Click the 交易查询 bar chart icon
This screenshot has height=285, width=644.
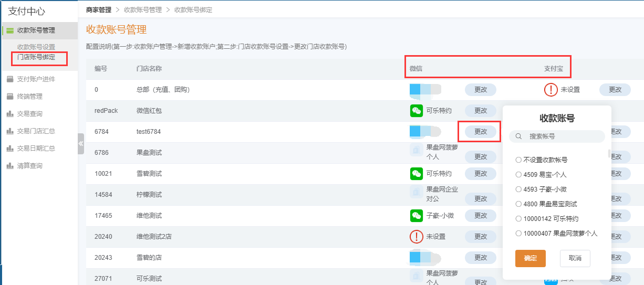10,114
